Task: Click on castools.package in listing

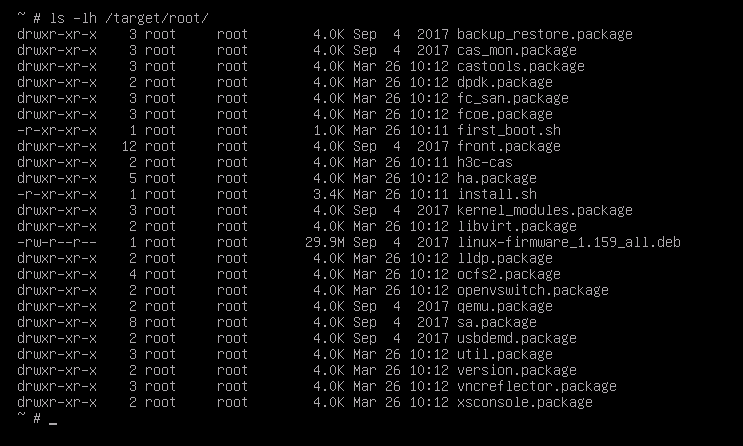Action: [x=520, y=66]
